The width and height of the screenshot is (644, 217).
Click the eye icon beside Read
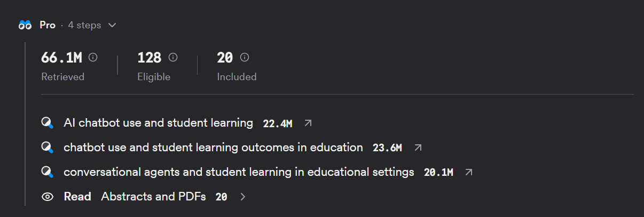click(48, 197)
